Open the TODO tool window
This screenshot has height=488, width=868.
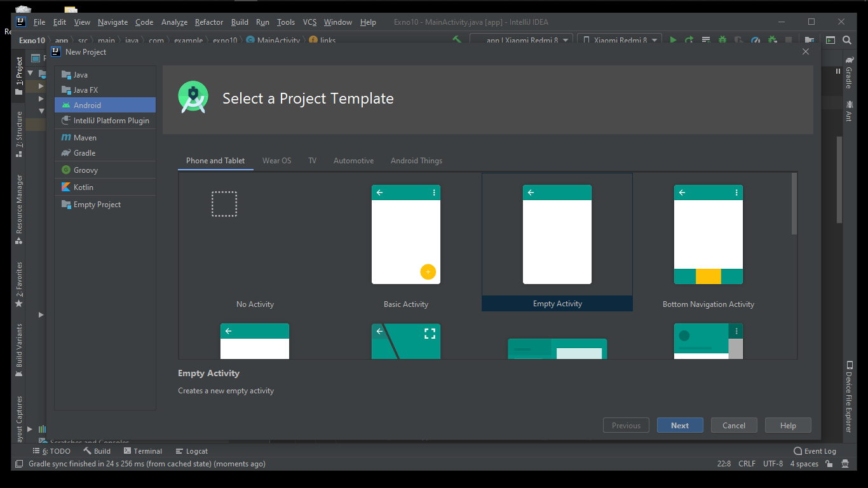pyautogui.click(x=57, y=451)
